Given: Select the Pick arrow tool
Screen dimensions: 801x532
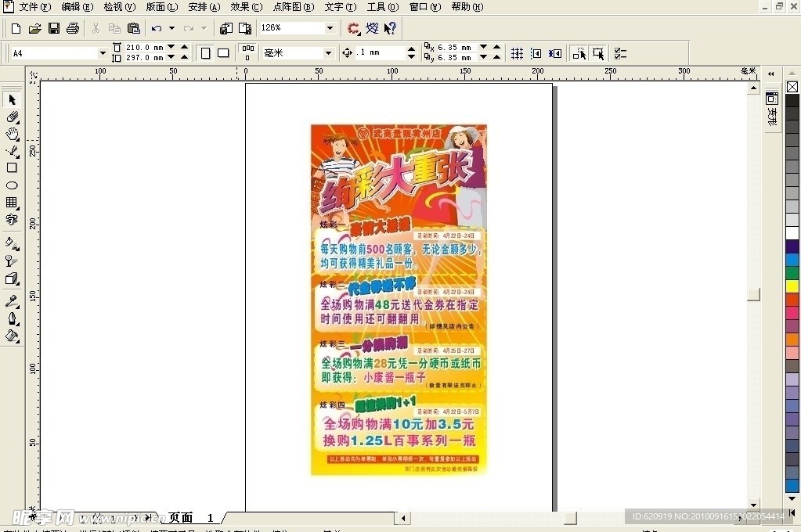Looking at the screenshot, I should click(12, 100).
